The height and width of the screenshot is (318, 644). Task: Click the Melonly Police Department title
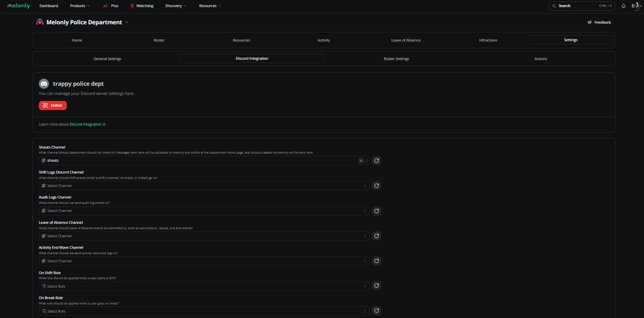click(84, 22)
